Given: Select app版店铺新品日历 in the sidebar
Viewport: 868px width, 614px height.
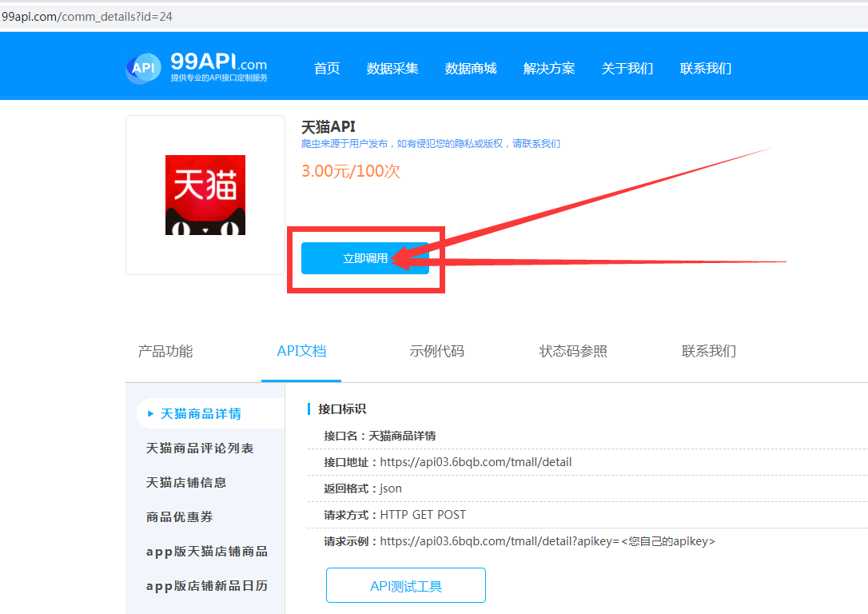Looking at the screenshot, I should point(207,585).
